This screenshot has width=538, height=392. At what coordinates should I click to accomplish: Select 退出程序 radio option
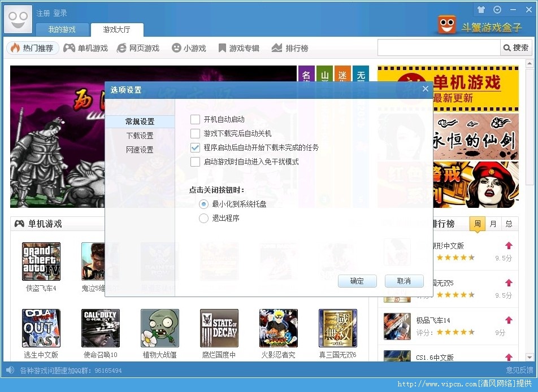coord(203,218)
